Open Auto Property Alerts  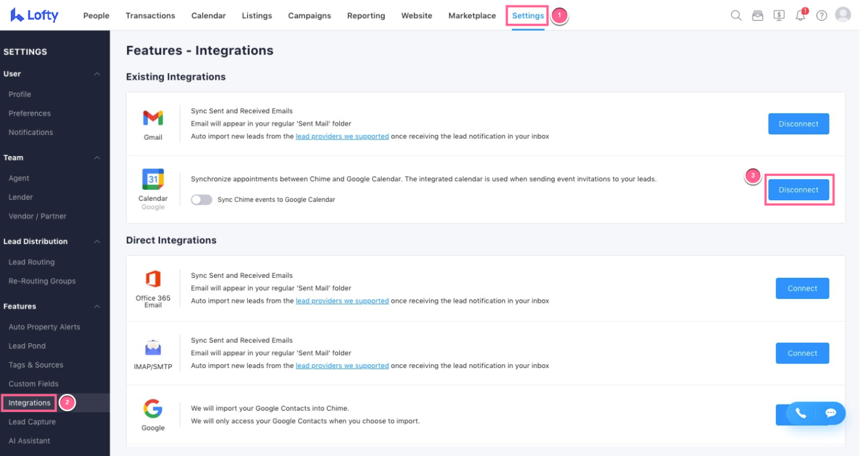44,327
